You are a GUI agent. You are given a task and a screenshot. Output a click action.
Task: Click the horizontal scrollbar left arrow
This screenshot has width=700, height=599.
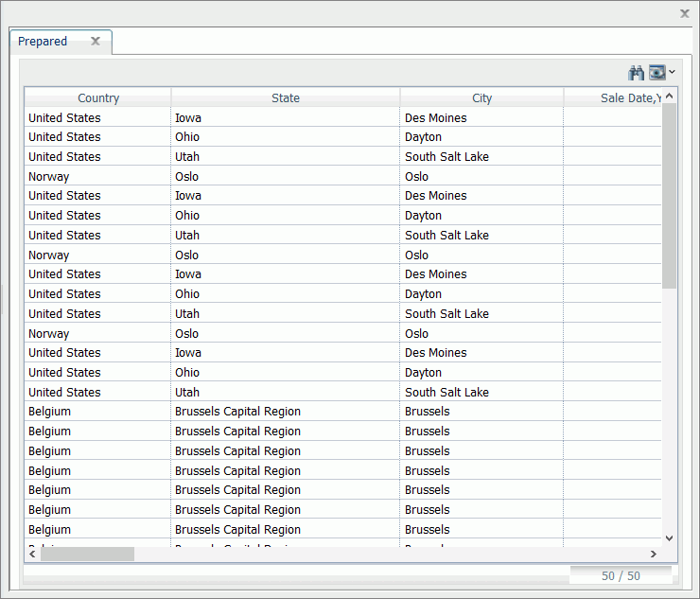point(32,554)
